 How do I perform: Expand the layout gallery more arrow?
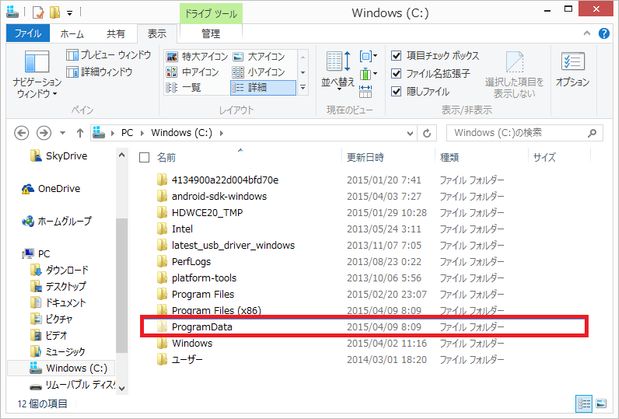tap(303, 87)
